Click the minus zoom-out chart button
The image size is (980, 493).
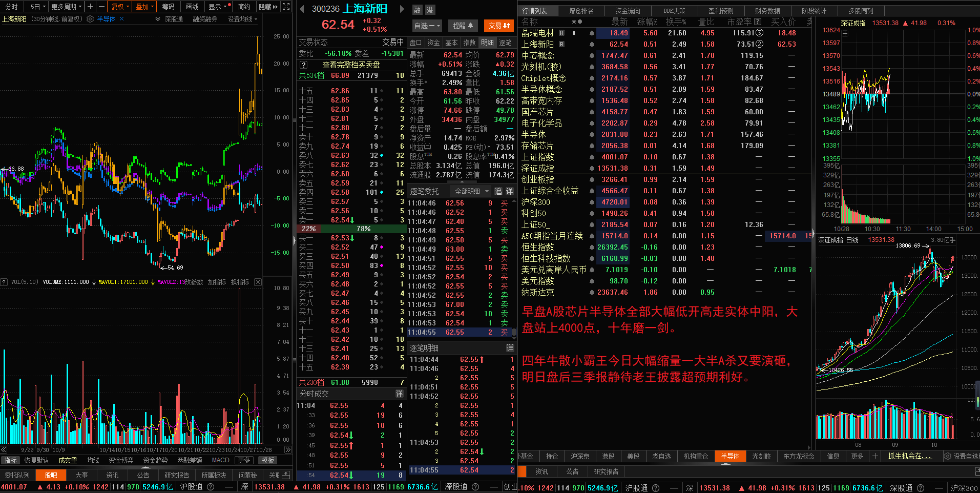tap(101, 7)
